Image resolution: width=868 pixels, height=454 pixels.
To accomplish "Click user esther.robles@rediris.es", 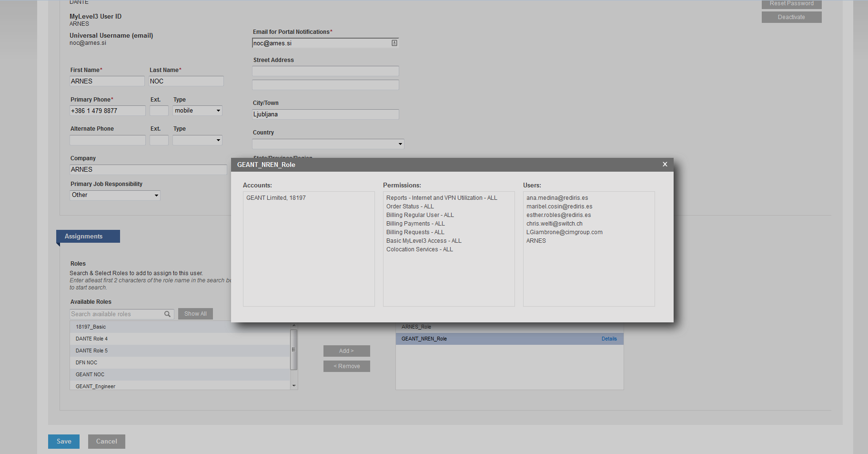I will click(559, 215).
